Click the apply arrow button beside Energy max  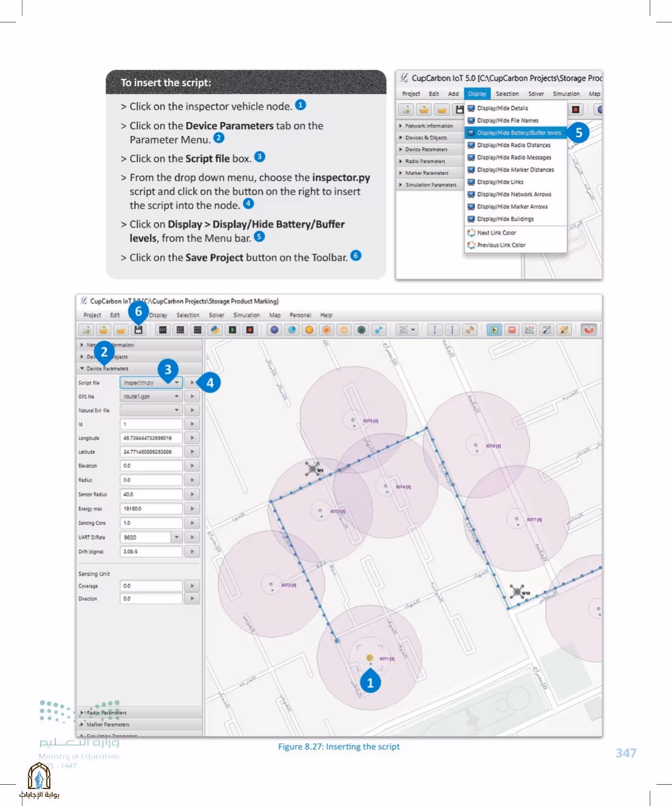click(192, 509)
